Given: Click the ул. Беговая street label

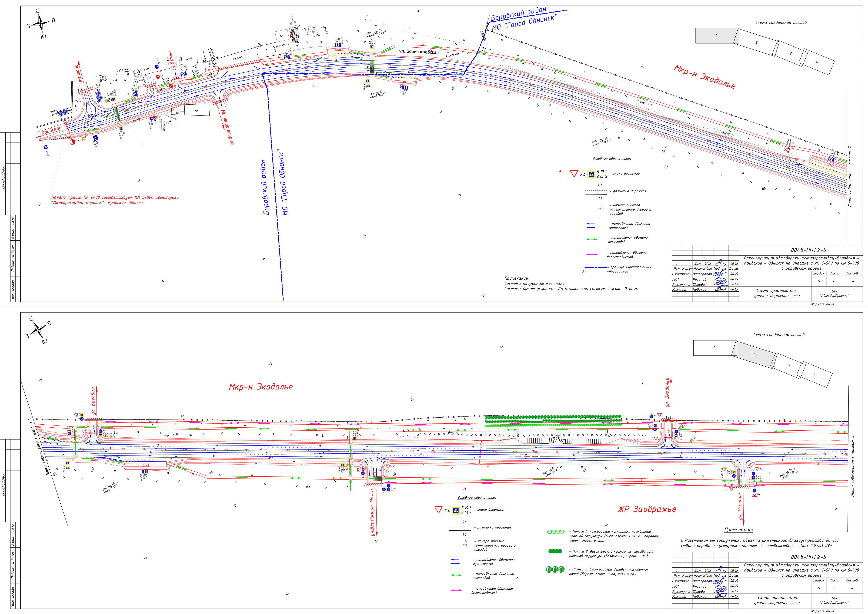Looking at the screenshot, I should click(x=93, y=401).
